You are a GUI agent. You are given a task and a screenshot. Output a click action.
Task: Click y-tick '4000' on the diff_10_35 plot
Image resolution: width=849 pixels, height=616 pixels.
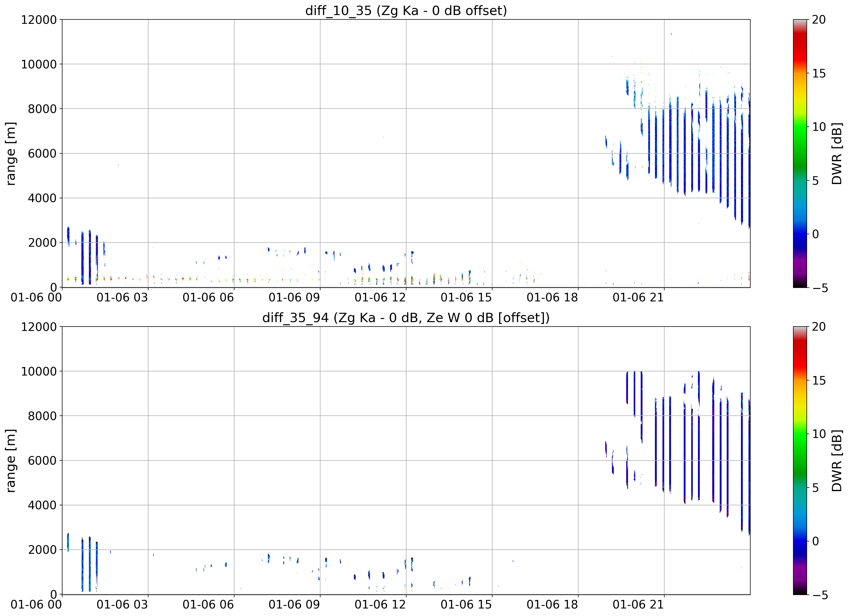(42, 198)
